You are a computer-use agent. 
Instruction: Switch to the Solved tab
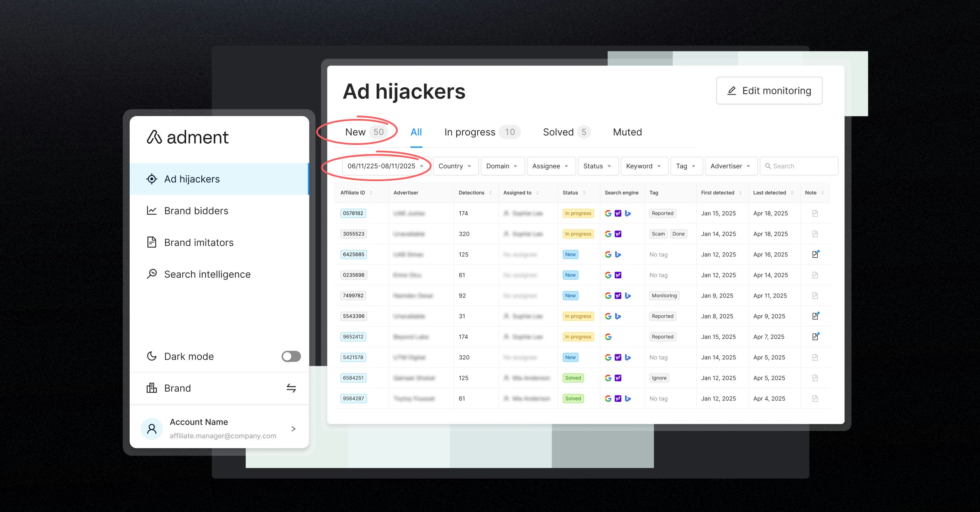[558, 132]
